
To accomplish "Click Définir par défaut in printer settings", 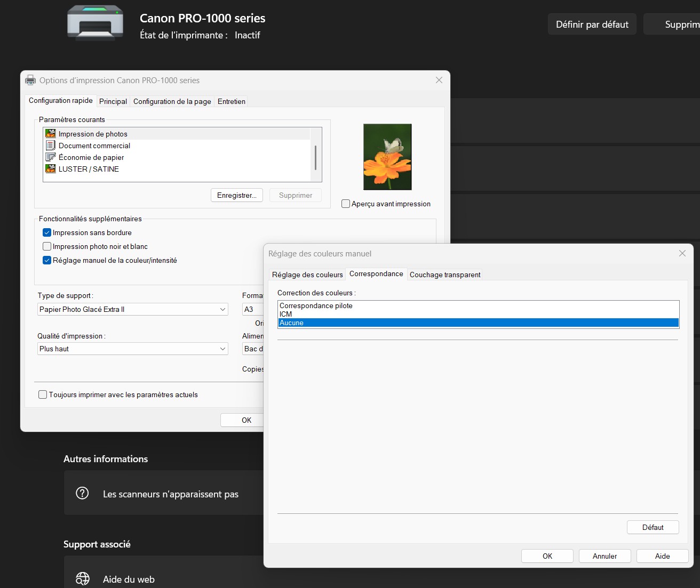I will click(x=592, y=24).
